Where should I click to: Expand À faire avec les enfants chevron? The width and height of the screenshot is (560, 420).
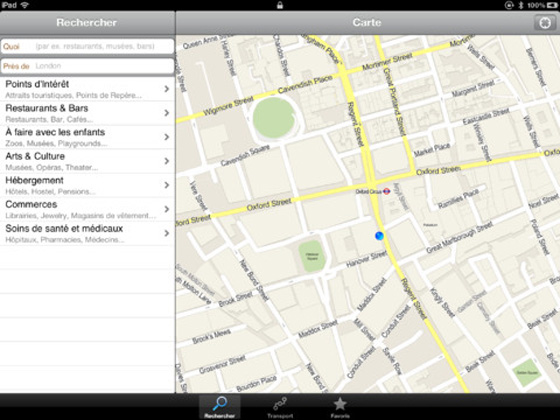pyautogui.click(x=166, y=137)
